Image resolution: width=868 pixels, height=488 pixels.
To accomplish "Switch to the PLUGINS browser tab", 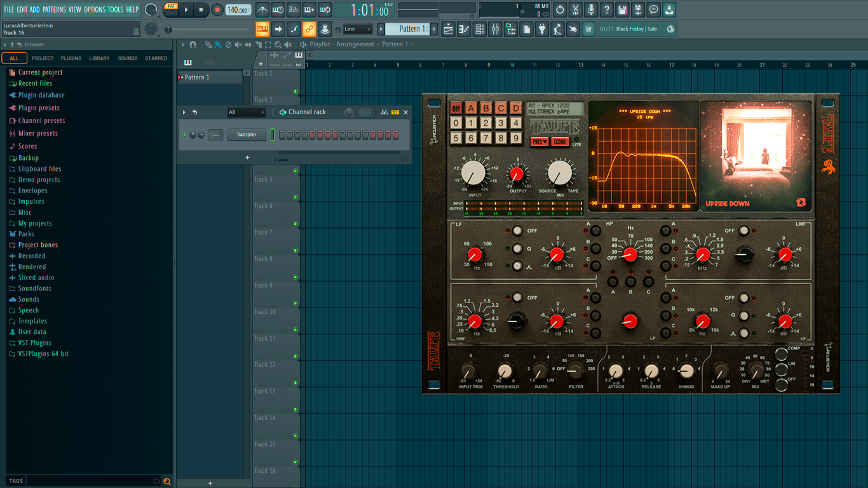I will point(71,58).
